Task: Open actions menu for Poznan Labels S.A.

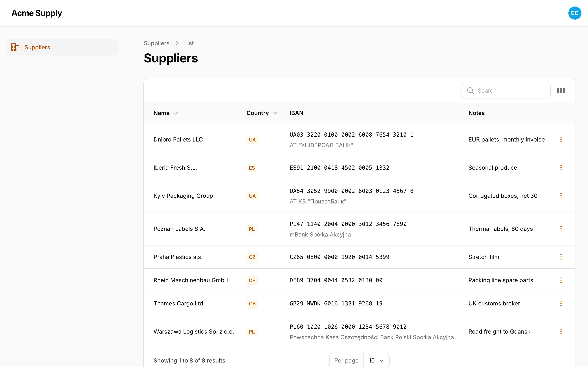Action: coord(561,229)
